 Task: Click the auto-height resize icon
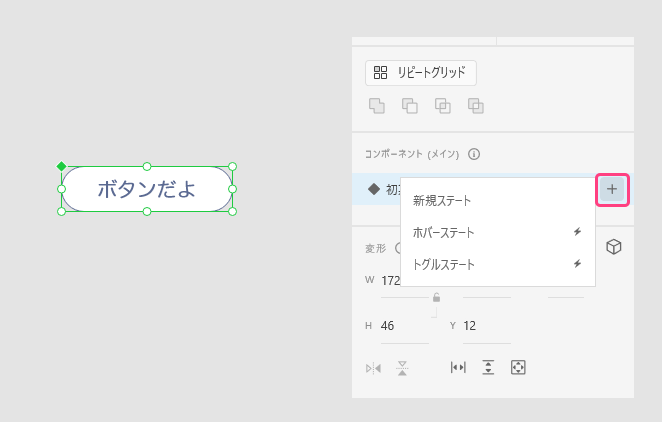(x=488, y=368)
